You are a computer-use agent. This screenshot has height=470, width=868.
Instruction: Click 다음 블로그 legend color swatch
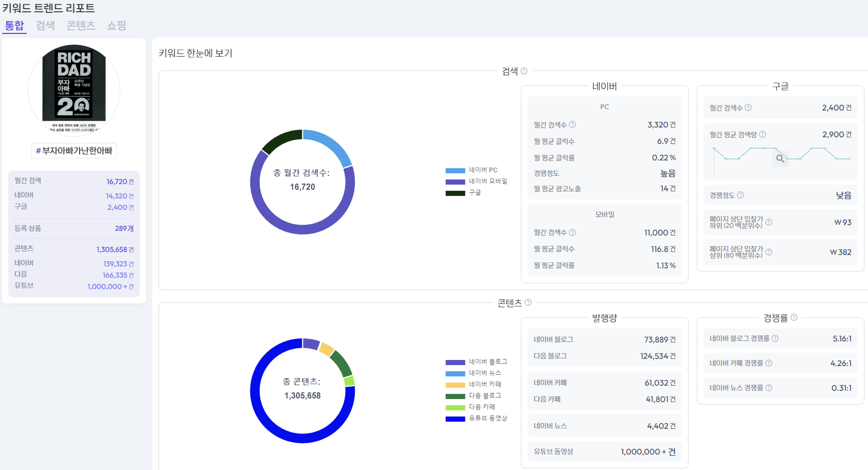tap(455, 396)
